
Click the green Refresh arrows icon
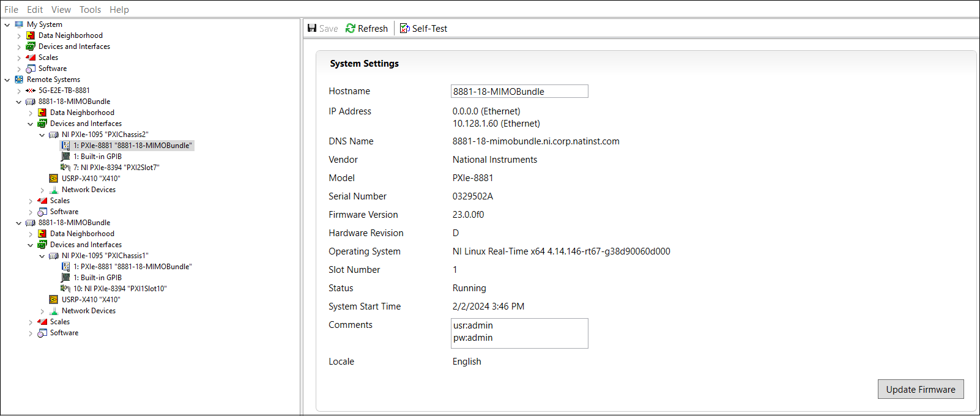pyautogui.click(x=351, y=28)
